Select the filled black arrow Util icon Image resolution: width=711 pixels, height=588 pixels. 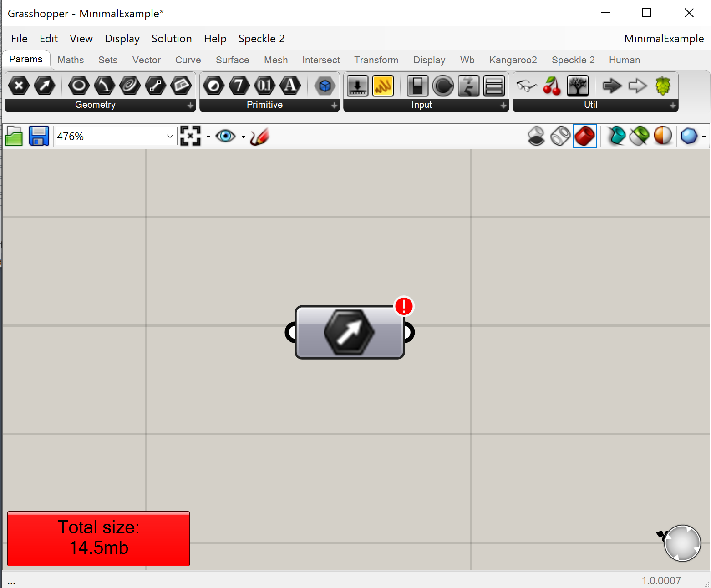point(612,86)
